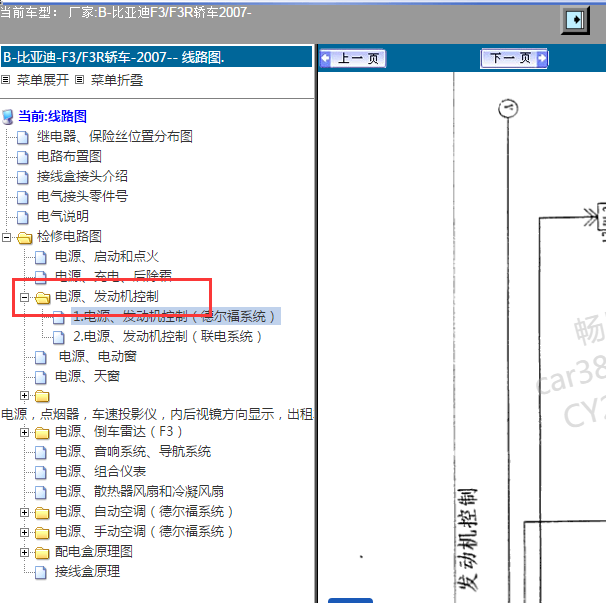This screenshot has width=606, height=603.
Task: Click the icon beside 菜单折叠
Action: coord(79,80)
